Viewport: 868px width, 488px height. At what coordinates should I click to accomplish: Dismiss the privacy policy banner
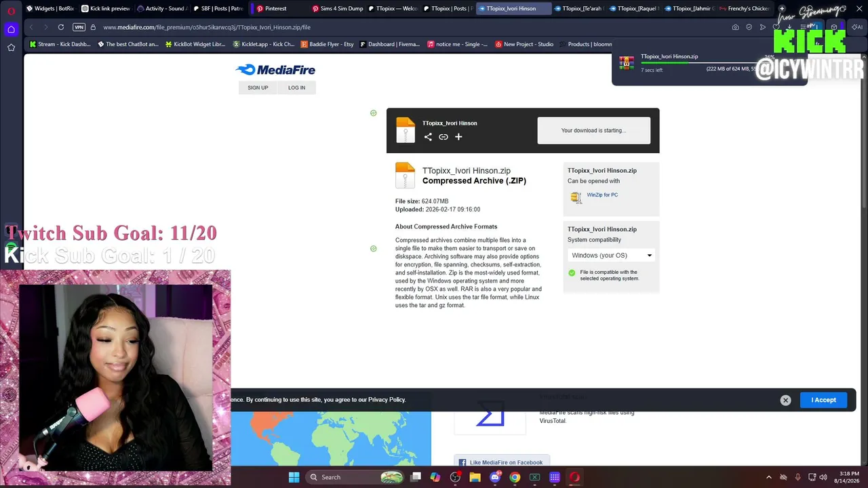785,400
